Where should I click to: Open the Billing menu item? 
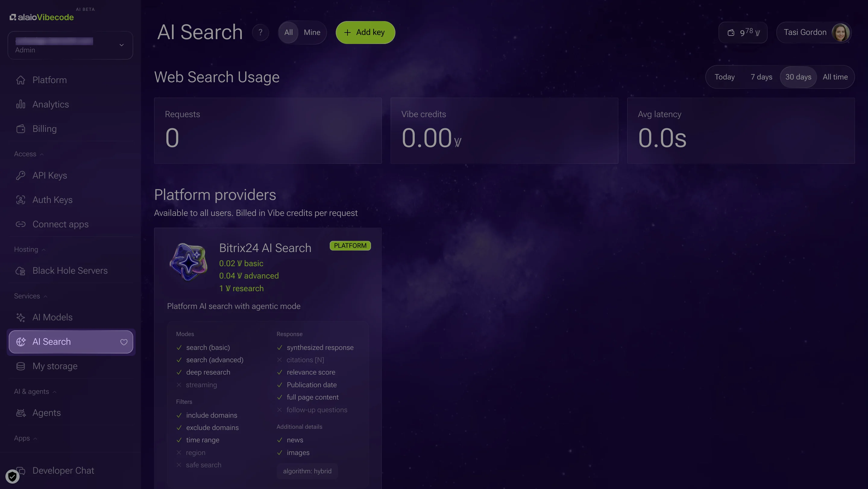pos(70,129)
